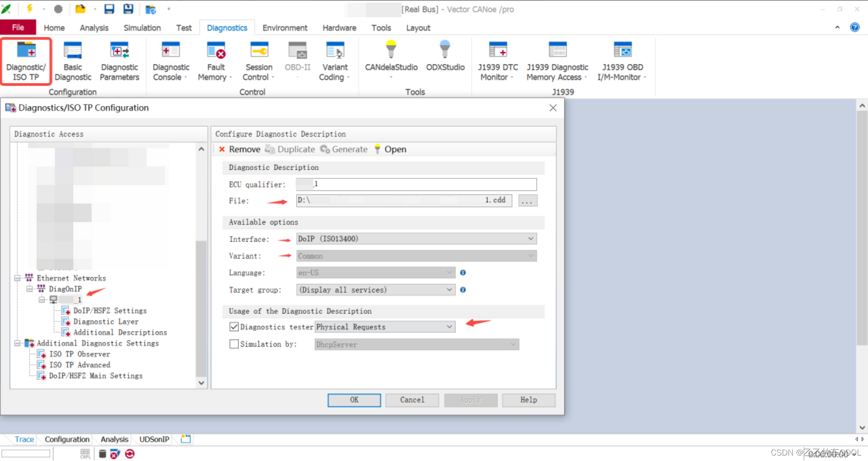Click the Cancel button

(x=412, y=400)
